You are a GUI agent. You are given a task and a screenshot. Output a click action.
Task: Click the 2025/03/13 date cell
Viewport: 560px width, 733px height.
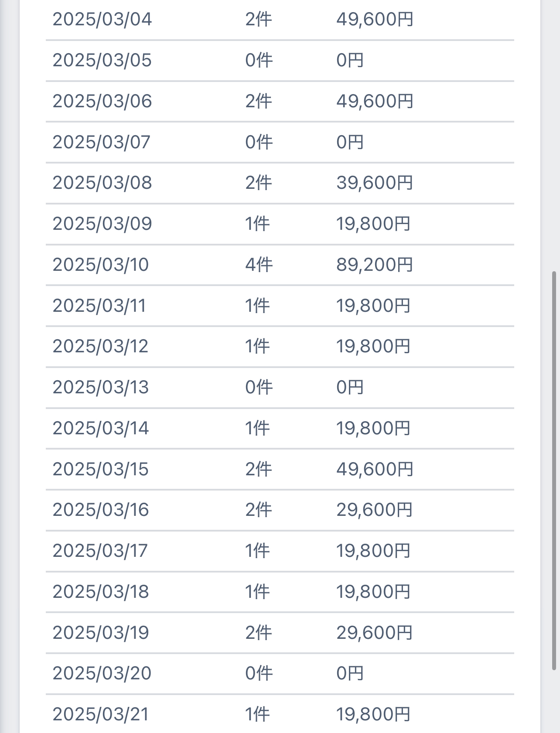click(x=101, y=387)
